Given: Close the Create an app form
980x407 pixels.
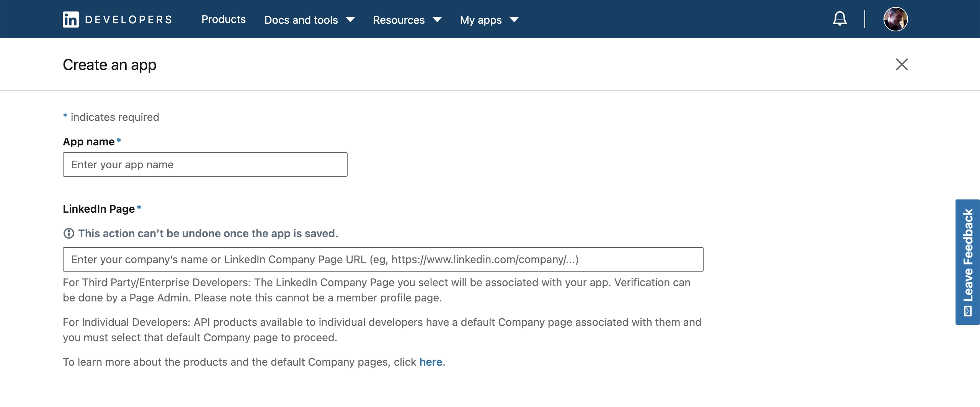Looking at the screenshot, I should pos(902,64).
